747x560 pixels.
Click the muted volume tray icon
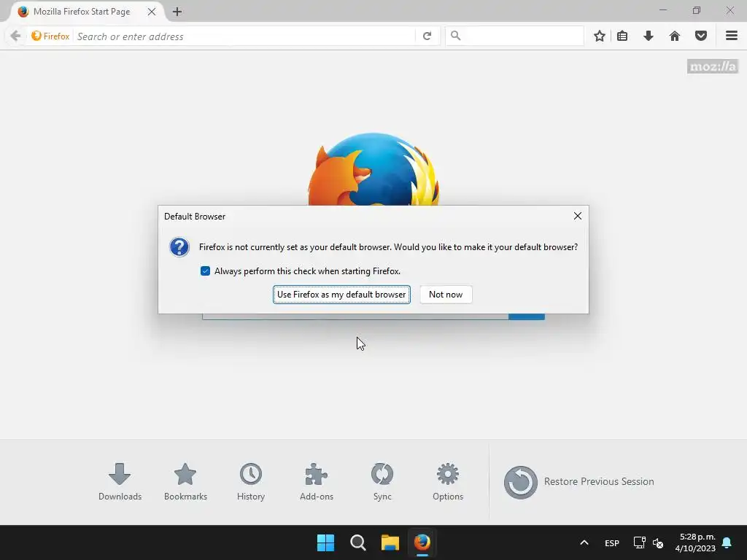[658, 542]
